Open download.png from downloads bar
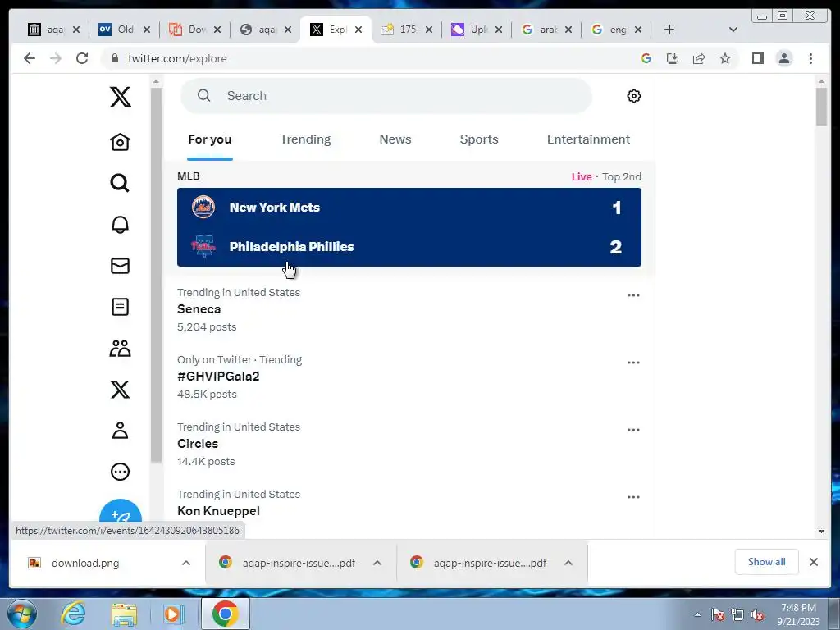Screen dimensions: 840x630 coord(85,563)
